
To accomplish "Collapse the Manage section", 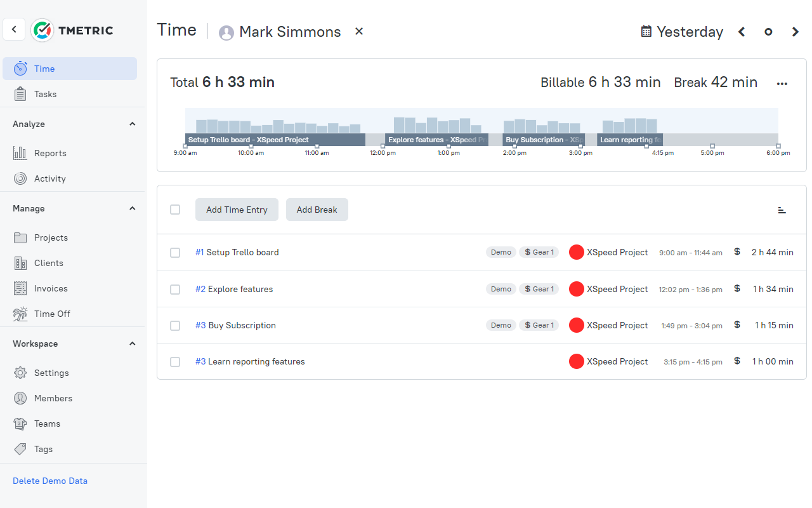I will click(132, 208).
